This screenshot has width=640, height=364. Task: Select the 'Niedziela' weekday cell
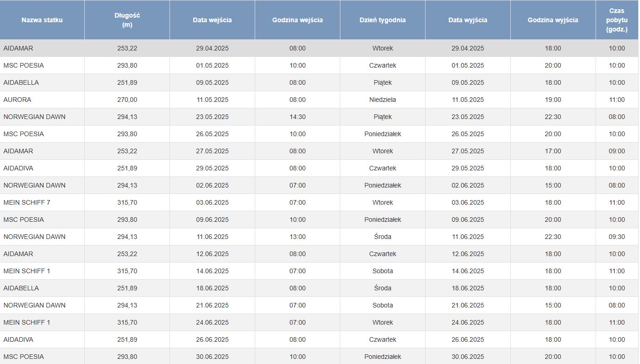[383, 100]
